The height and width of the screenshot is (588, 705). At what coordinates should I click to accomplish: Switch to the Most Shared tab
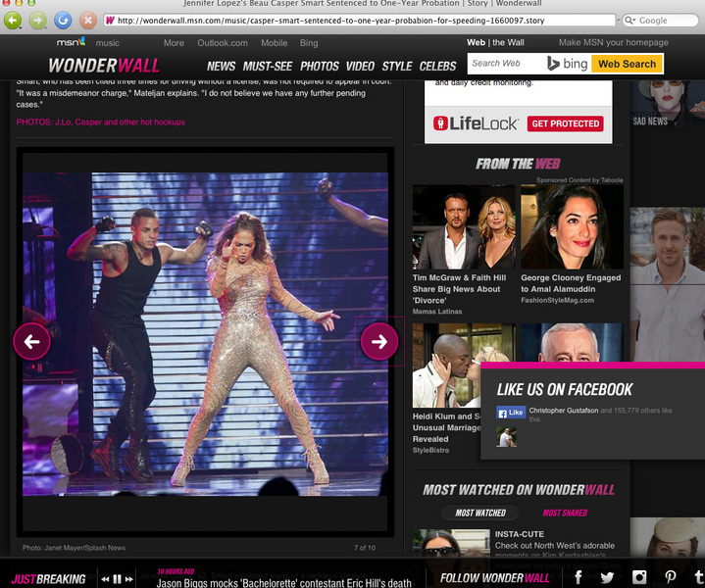pyautogui.click(x=565, y=513)
